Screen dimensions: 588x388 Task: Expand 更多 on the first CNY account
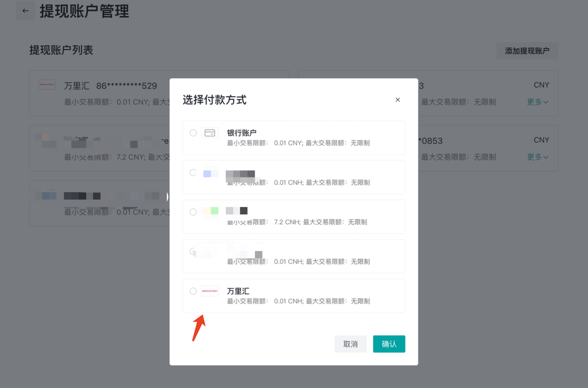tap(537, 102)
